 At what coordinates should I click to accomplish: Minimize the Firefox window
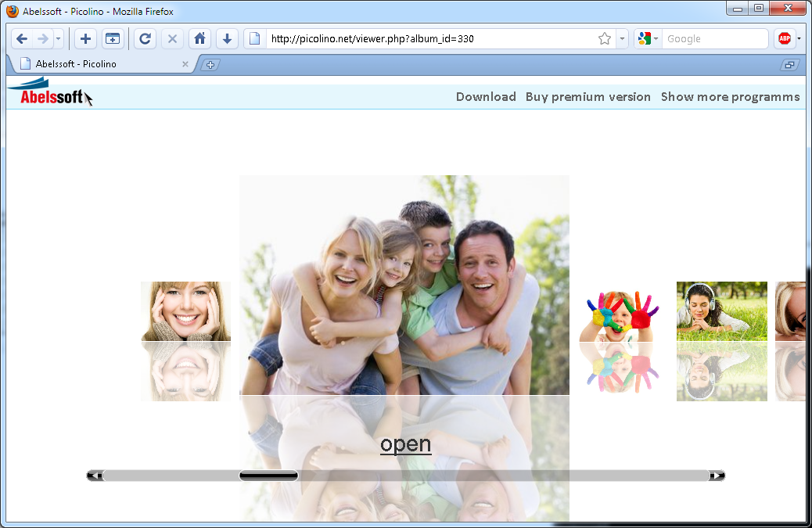pos(738,9)
